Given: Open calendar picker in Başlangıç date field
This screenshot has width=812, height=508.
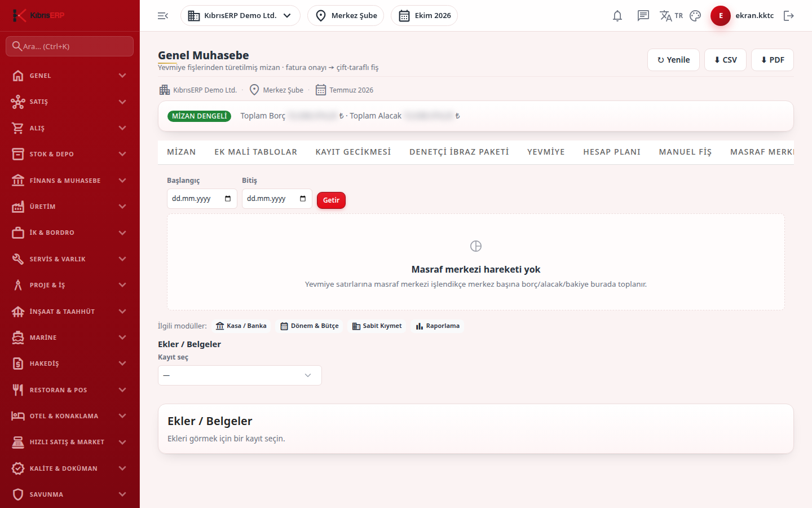Looking at the screenshot, I should (x=228, y=199).
